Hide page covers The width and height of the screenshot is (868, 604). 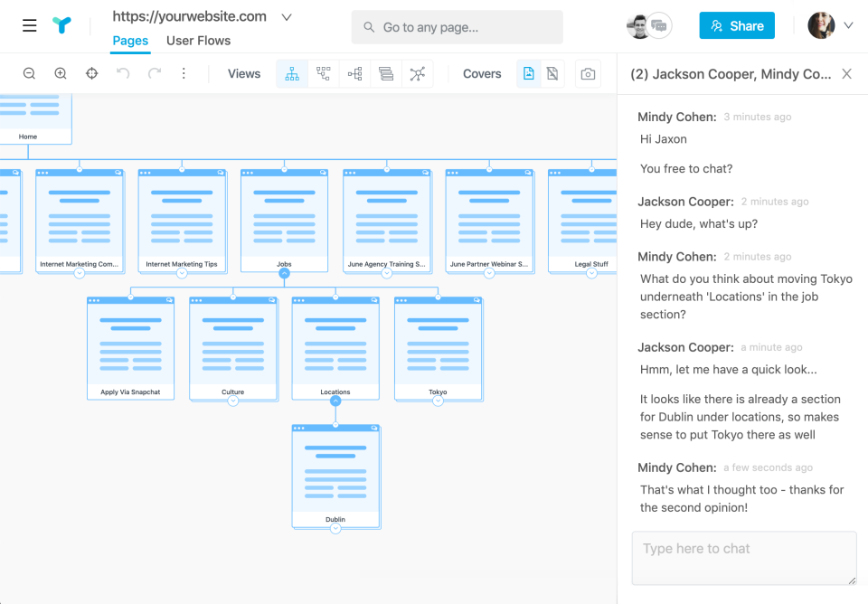[552, 73]
